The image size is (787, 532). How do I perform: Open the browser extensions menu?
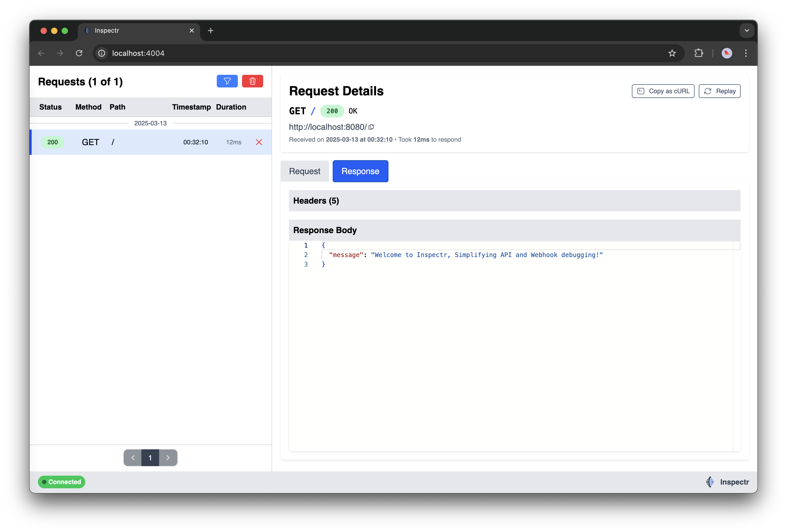(699, 53)
